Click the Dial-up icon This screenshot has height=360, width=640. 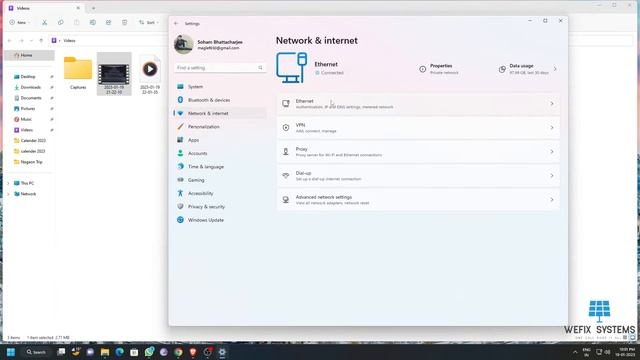[286, 176]
